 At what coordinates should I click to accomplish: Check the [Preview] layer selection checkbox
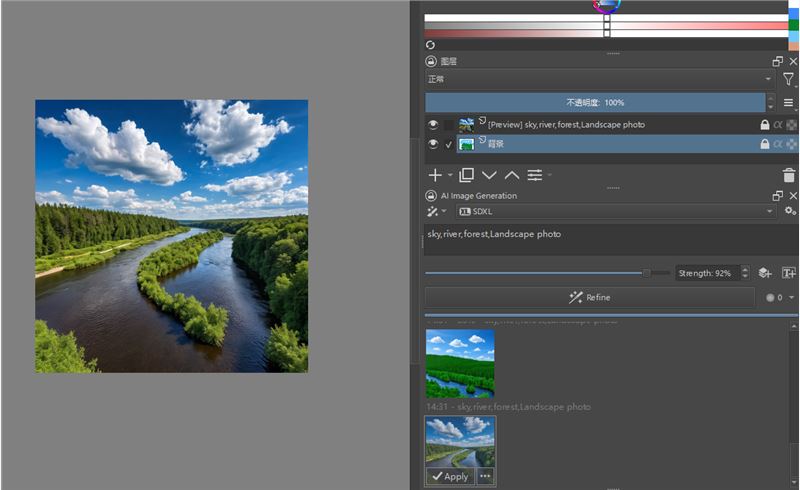[x=448, y=125]
